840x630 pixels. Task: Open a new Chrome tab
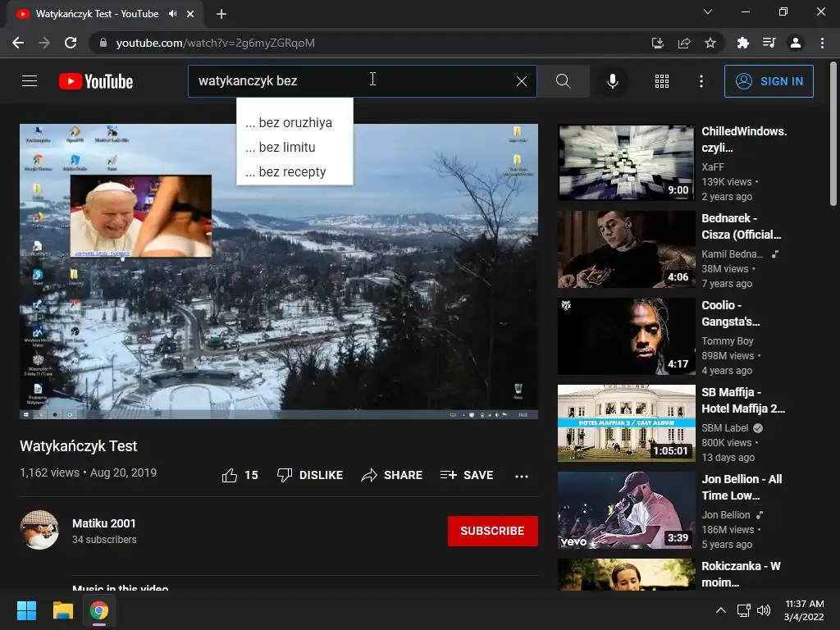[221, 14]
